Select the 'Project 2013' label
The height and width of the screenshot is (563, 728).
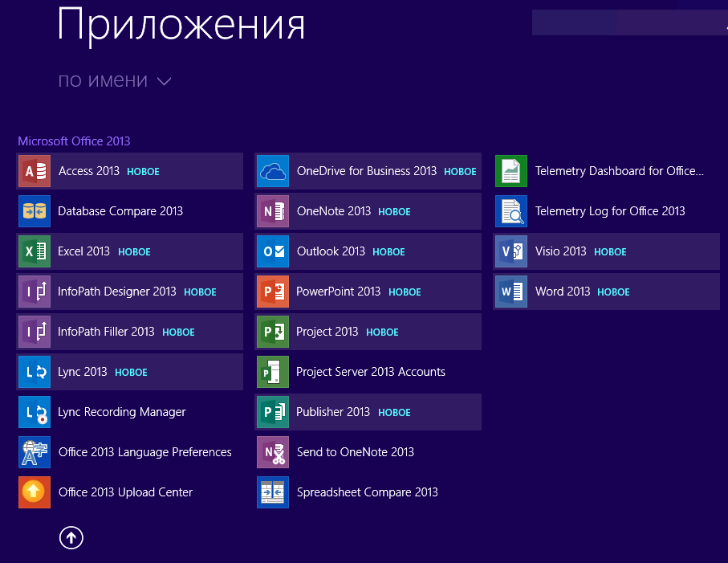pyautogui.click(x=327, y=332)
